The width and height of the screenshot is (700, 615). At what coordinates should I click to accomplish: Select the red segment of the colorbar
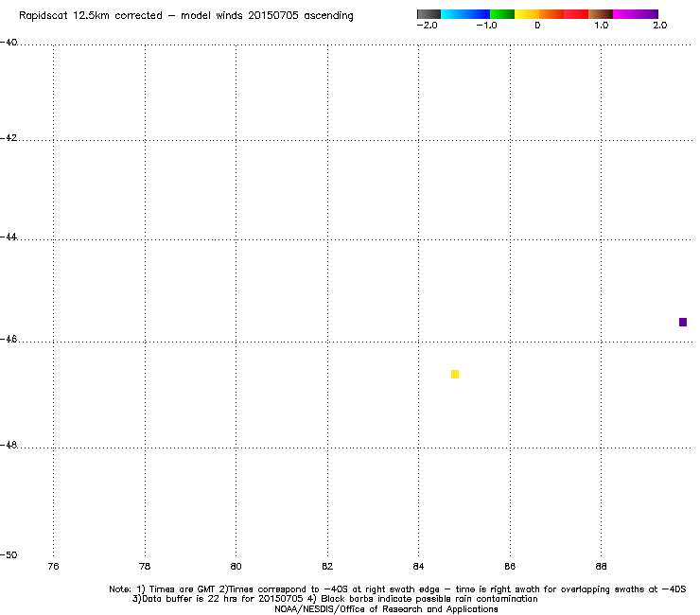576,14
